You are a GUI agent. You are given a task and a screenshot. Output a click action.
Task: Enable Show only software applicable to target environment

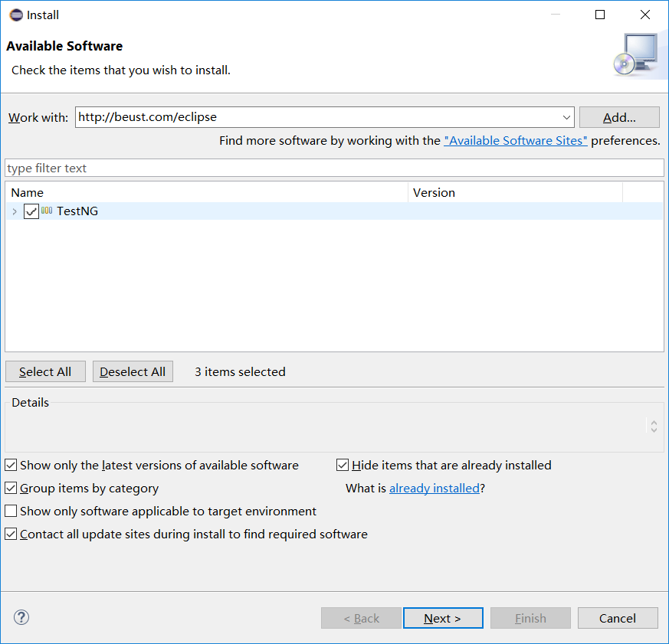pos(11,511)
